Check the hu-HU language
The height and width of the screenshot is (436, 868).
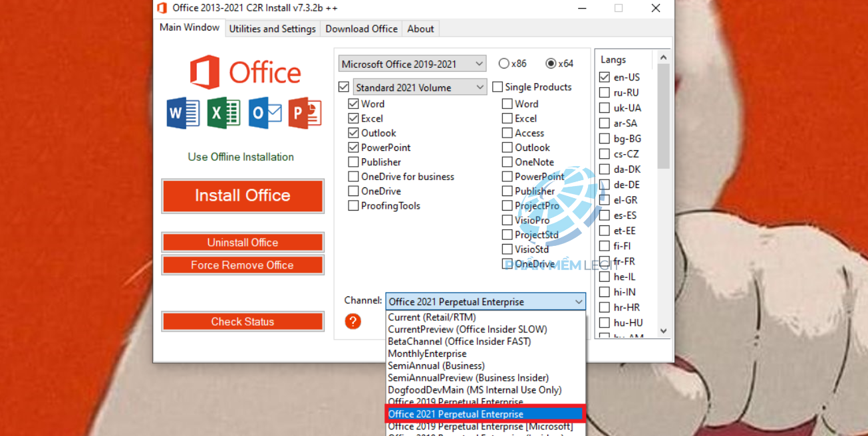coord(605,323)
